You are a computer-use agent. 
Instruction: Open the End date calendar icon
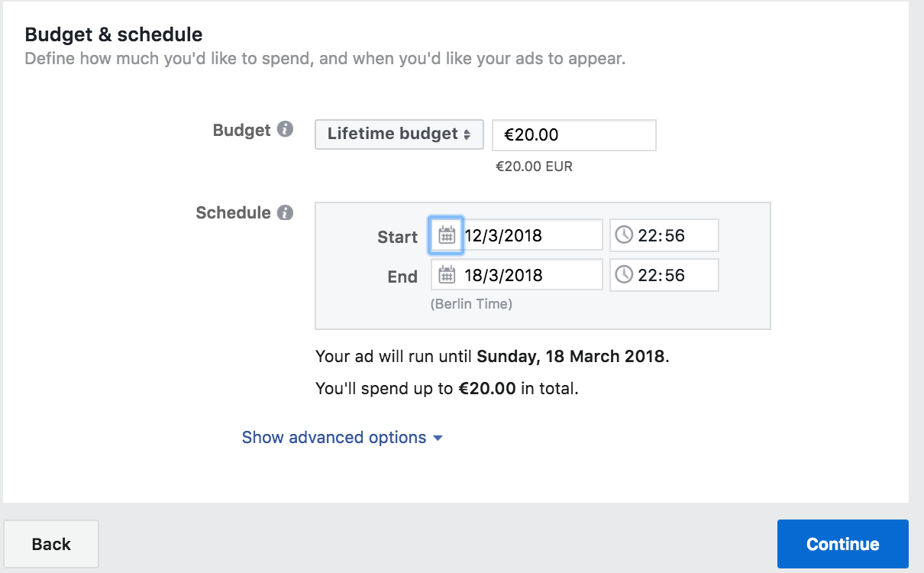(x=447, y=275)
